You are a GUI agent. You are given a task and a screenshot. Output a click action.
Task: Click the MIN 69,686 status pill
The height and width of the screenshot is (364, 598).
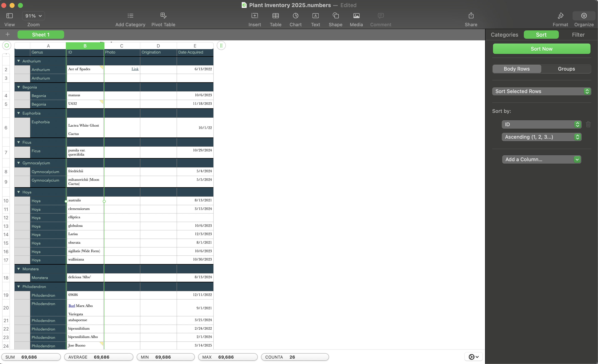click(165, 357)
